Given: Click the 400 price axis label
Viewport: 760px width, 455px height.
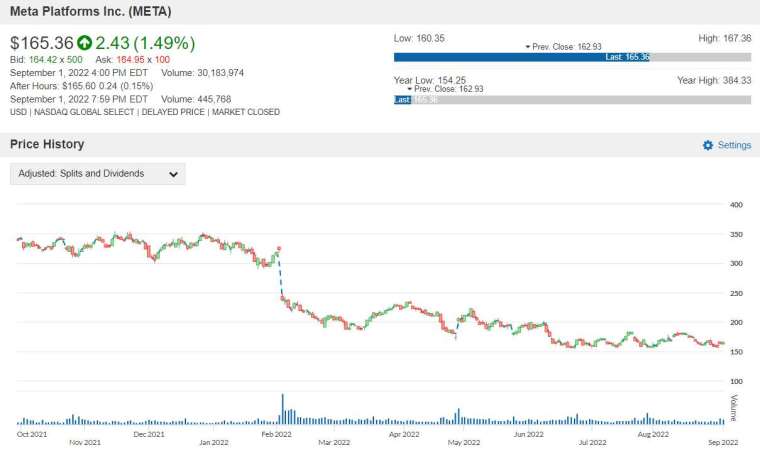Looking at the screenshot, I should pyautogui.click(x=736, y=205).
